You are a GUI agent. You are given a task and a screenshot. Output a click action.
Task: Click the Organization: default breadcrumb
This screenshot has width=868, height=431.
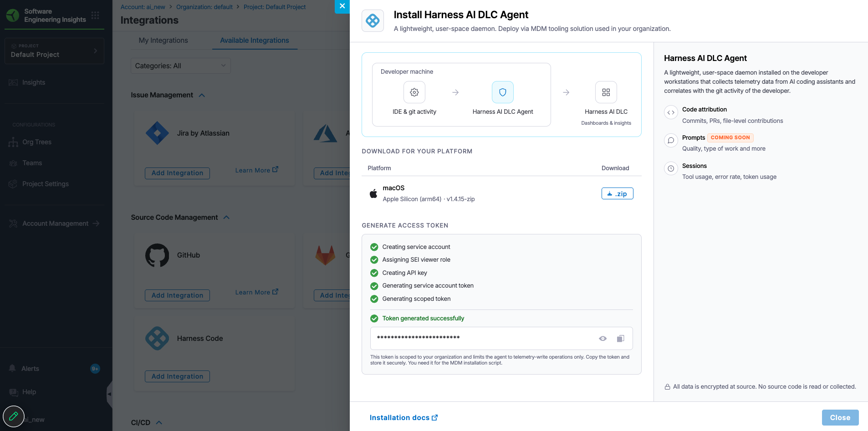tap(204, 7)
